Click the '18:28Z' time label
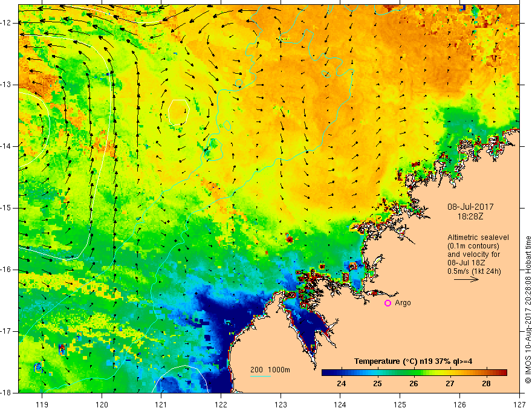The image size is (532, 411). (470, 216)
